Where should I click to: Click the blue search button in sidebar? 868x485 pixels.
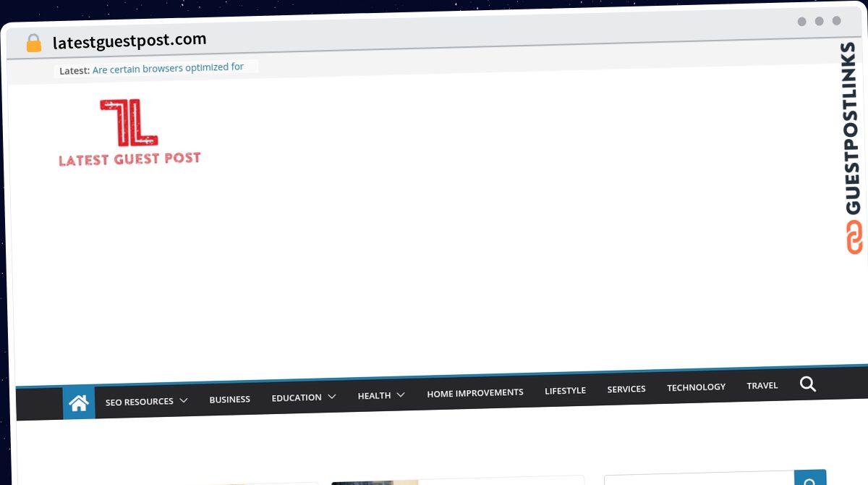(x=810, y=478)
